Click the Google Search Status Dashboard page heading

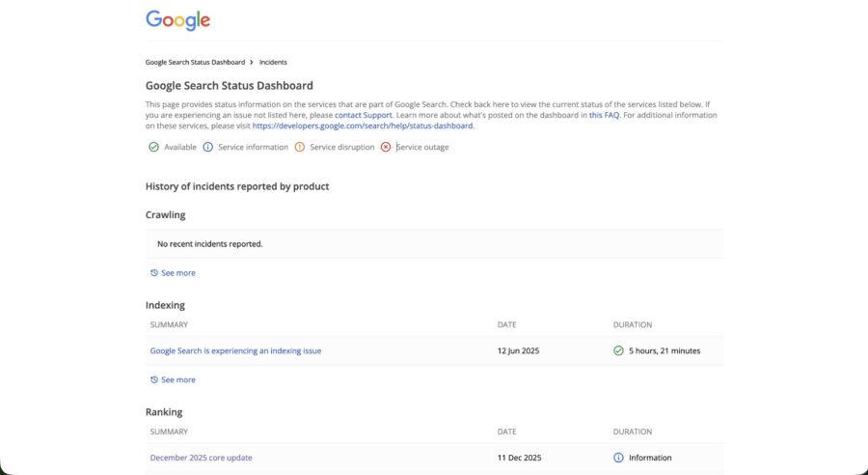tap(230, 85)
